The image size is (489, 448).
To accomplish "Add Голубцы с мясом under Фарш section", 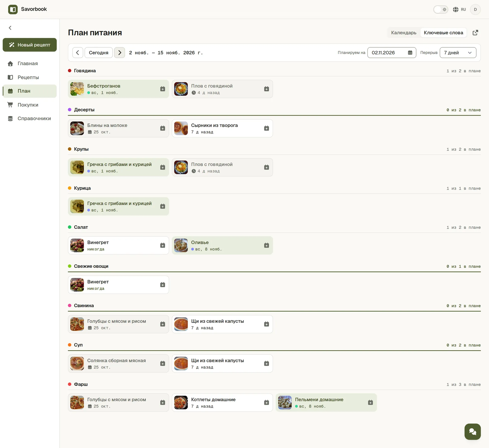I will pos(163,402).
